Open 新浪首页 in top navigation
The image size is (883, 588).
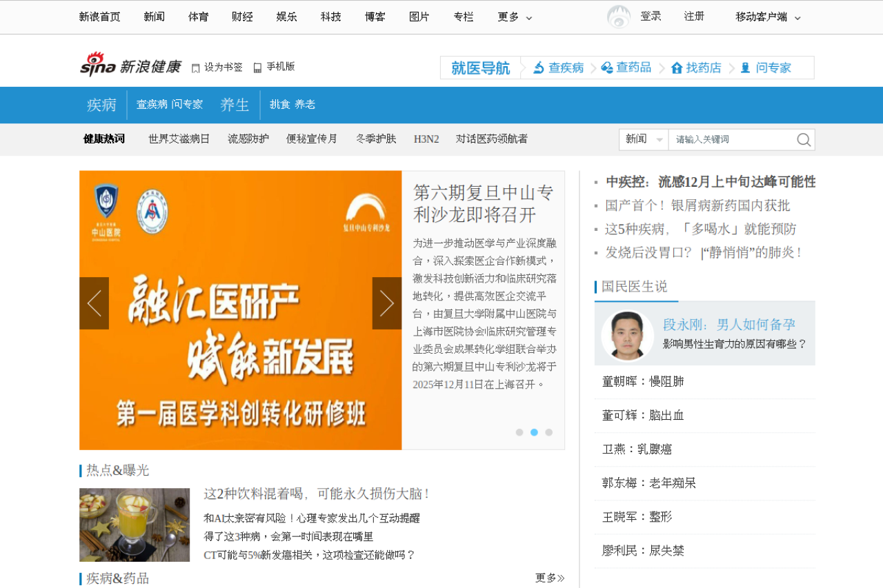click(100, 17)
